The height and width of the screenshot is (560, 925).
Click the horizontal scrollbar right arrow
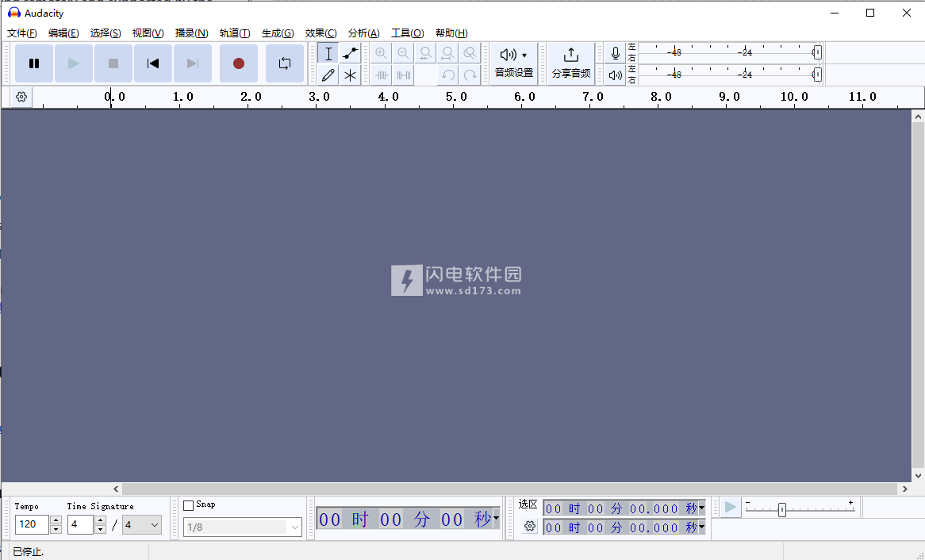pyautogui.click(x=905, y=489)
